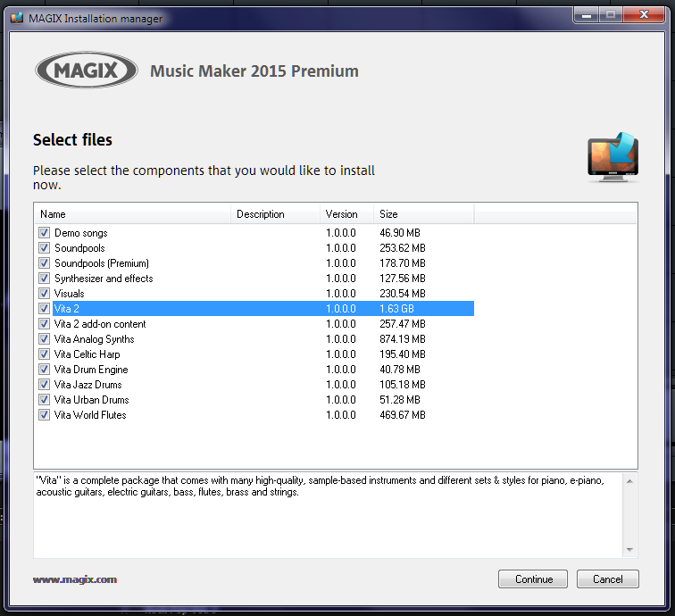
Task: Minimize the Installation manager window
Action: pyautogui.click(x=586, y=15)
